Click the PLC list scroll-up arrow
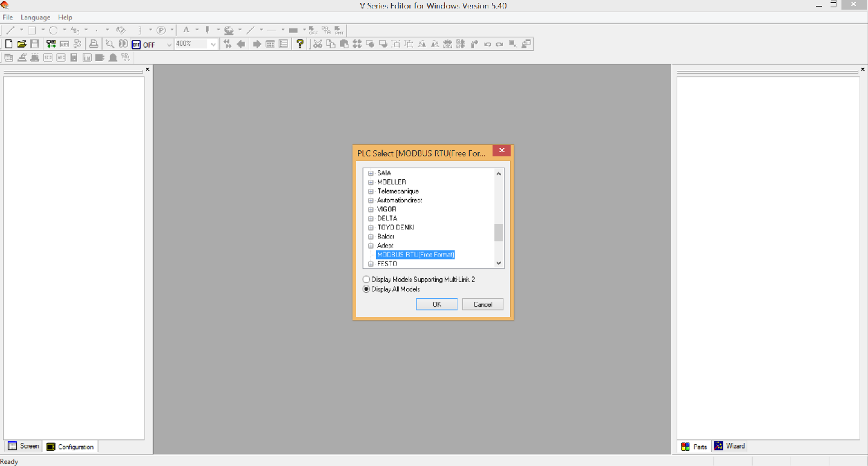 (499, 174)
